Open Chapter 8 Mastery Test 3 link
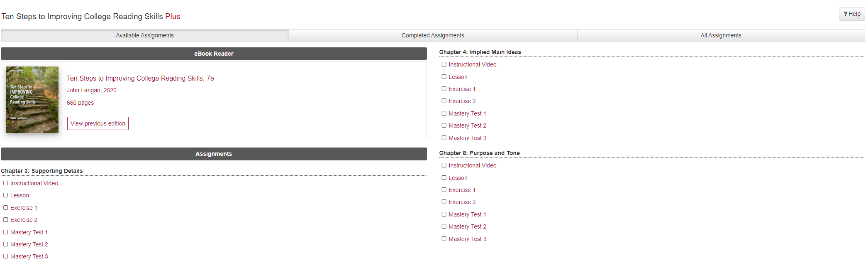Image resolution: width=868 pixels, height=273 pixels. point(467,239)
